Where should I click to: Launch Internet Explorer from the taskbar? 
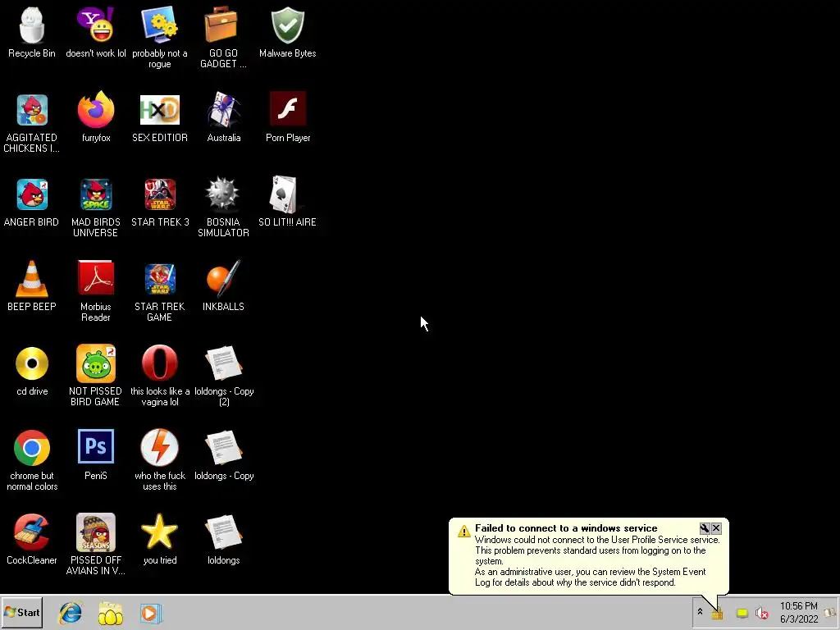[x=71, y=613]
